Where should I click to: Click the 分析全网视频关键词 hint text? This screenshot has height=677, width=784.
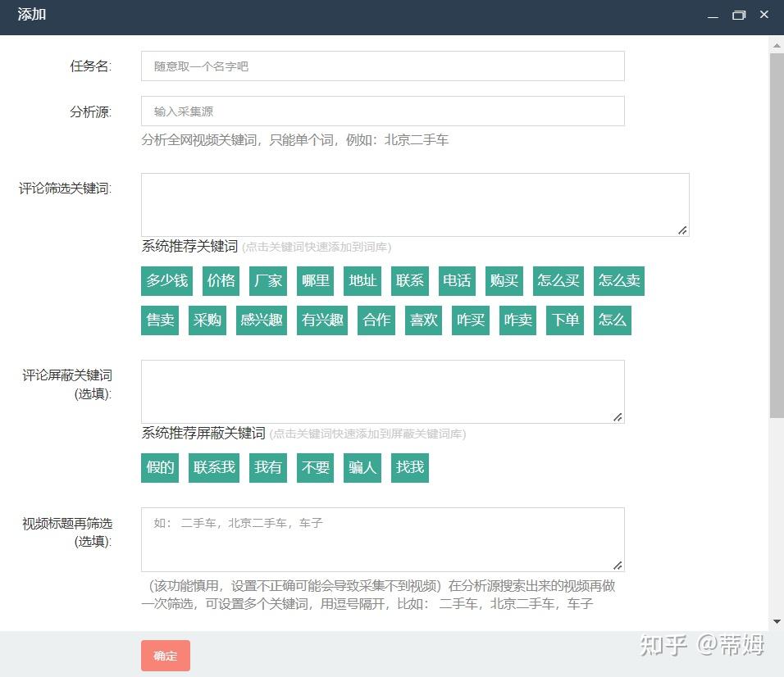(295, 140)
